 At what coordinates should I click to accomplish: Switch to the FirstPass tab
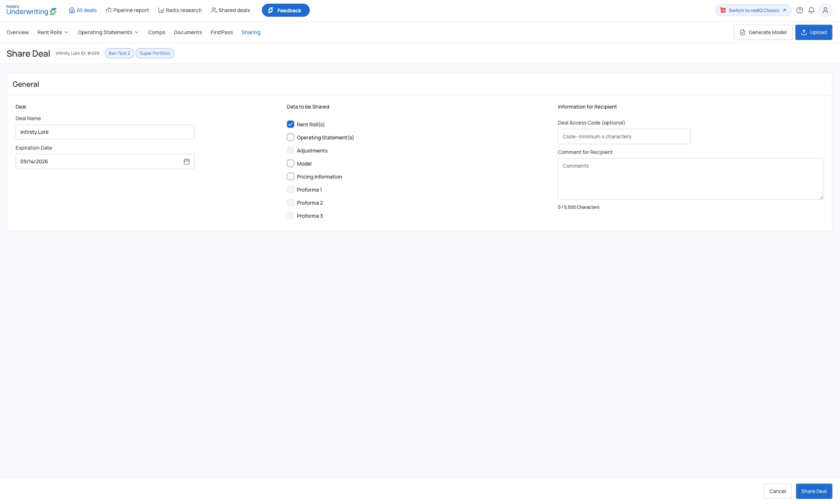pyautogui.click(x=222, y=32)
